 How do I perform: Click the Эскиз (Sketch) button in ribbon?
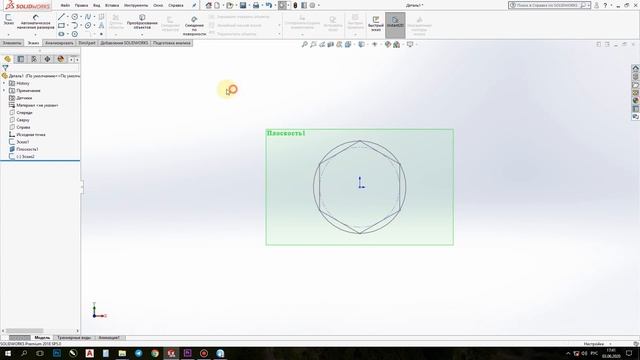click(x=9, y=20)
